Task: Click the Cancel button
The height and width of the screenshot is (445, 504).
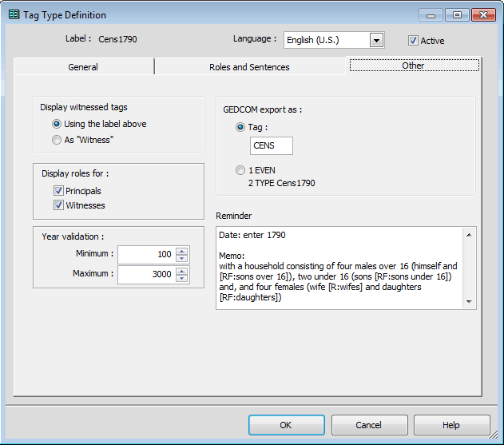Action: pyautogui.click(x=369, y=425)
